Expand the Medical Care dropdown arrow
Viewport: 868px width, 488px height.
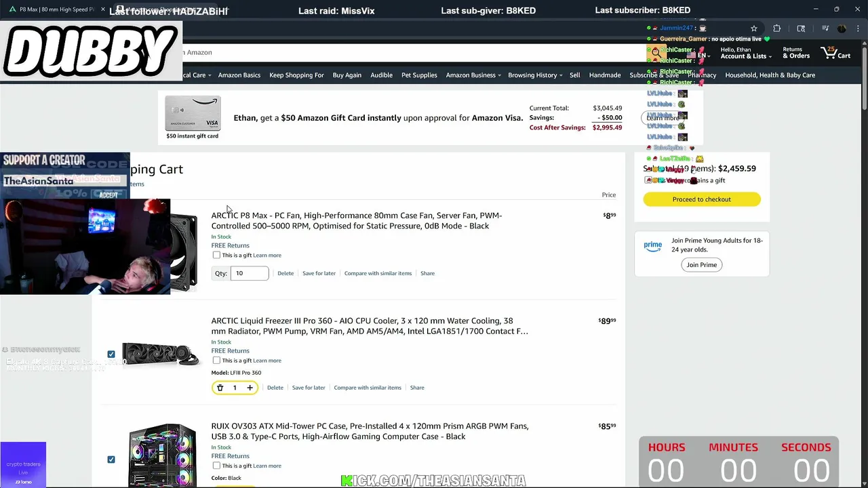(210, 75)
